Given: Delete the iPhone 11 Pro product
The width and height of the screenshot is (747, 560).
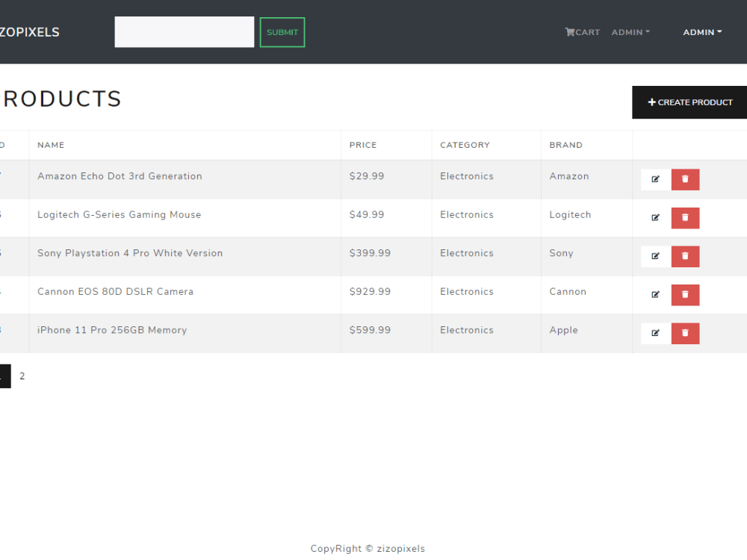Looking at the screenshot, I should [685, 333].
